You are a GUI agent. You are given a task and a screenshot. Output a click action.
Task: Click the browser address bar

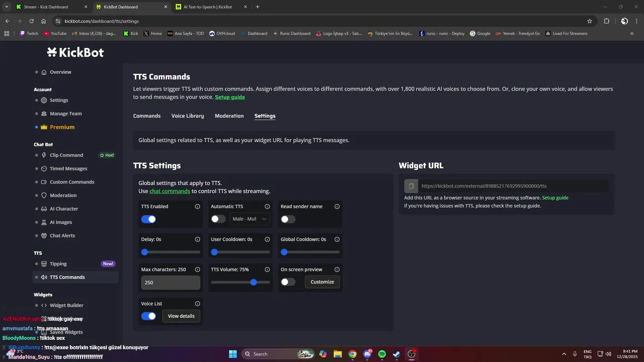[322, 21]
